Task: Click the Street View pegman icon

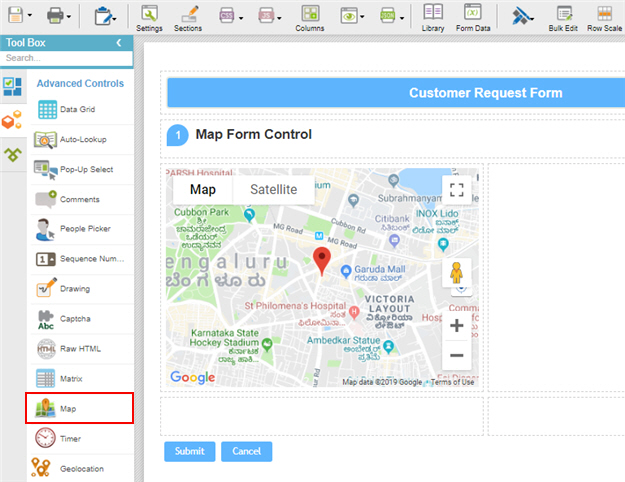Action: 456,273
